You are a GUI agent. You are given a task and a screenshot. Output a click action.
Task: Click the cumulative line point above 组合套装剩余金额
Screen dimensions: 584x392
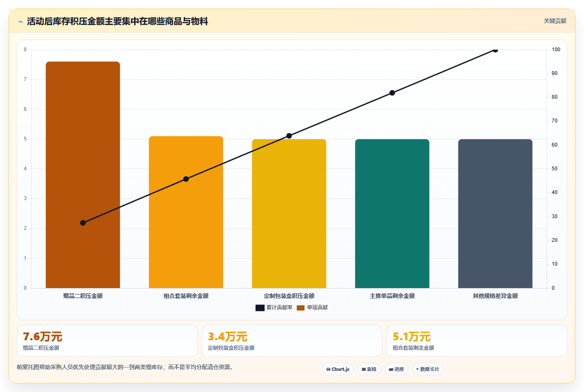coord(186,179)
